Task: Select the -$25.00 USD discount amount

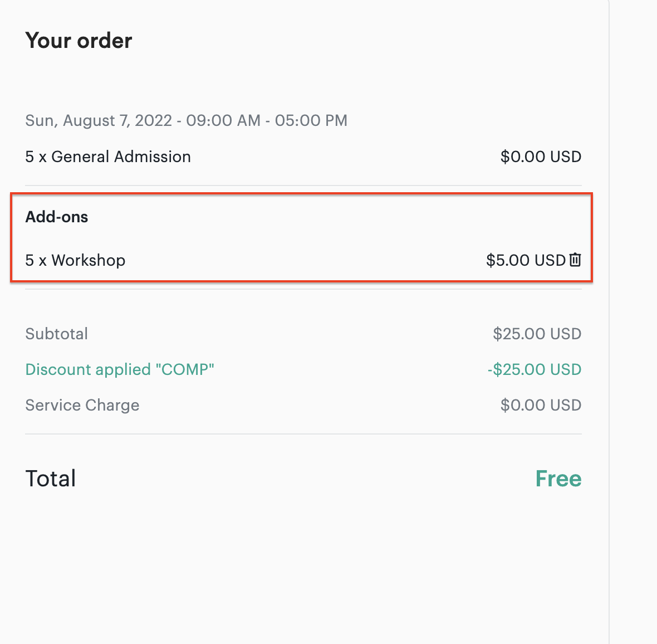Action: (535, 370)
